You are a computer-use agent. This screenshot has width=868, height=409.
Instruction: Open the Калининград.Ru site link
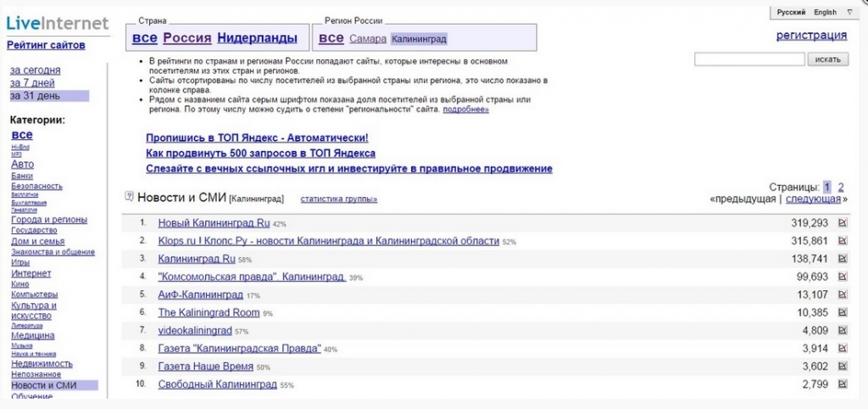coord(197,259)
